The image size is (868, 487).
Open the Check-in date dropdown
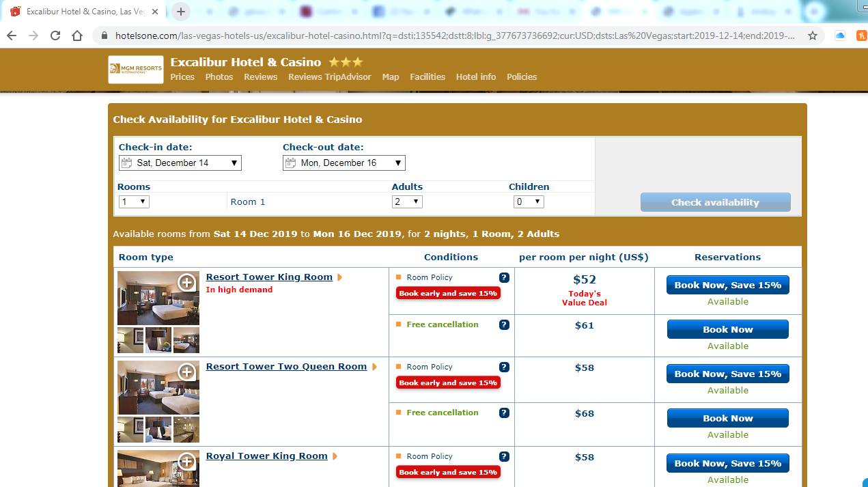click(x=180, y=163)
